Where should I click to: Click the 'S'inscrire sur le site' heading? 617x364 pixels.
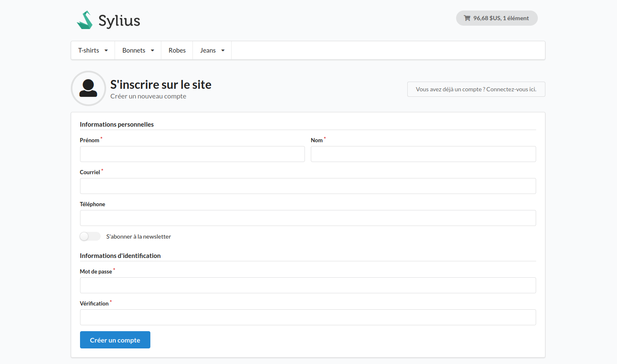(x=161, y=85)
